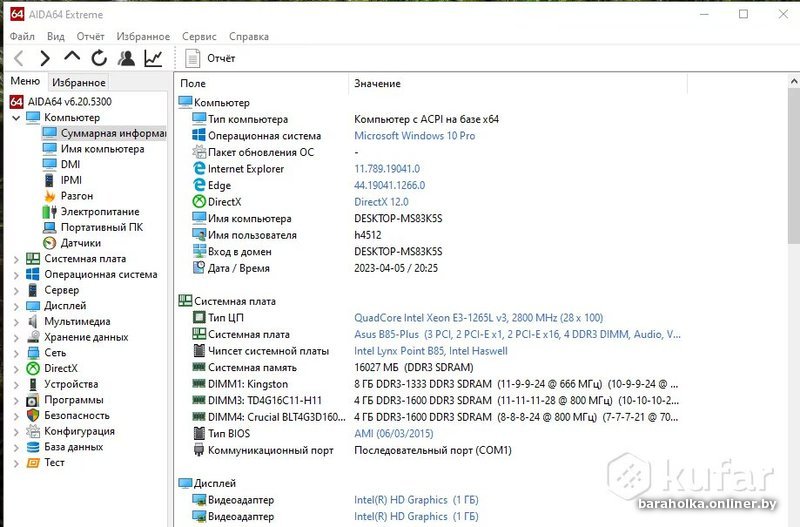800x527 pixels.
Task: Click the Отчёт report toolbar button
Action: pos(211,59)
